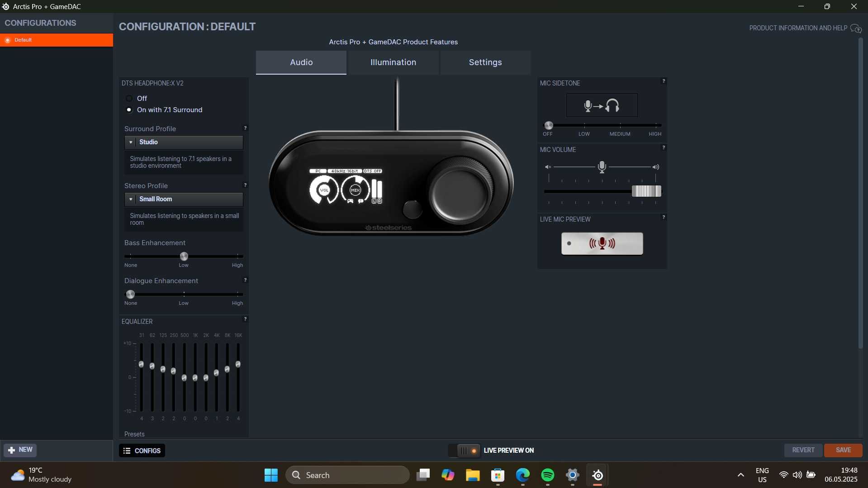The width and height of the screenshot is (868, 488).
Task: Click the Default configuration orange dot icon
Action: click(8, 40)
